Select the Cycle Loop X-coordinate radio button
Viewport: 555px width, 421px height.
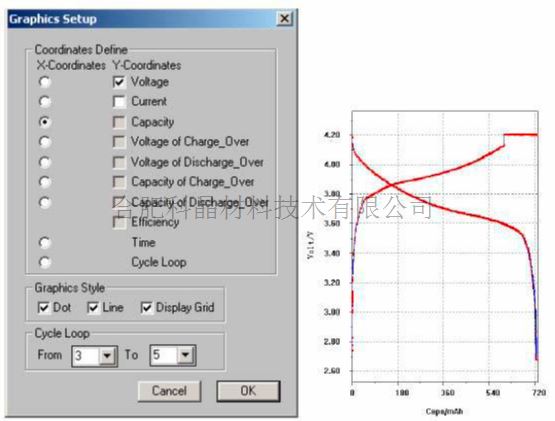click(45, 262)
